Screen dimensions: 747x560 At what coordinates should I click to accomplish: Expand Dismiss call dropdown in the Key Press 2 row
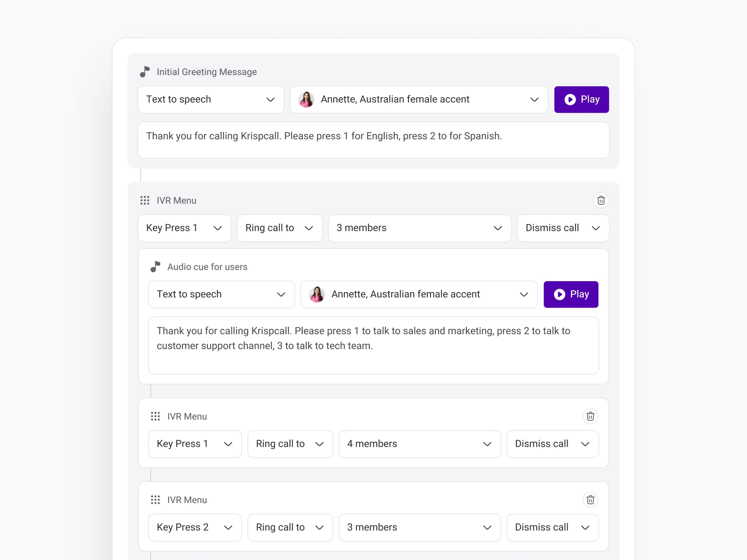point(552,527)
